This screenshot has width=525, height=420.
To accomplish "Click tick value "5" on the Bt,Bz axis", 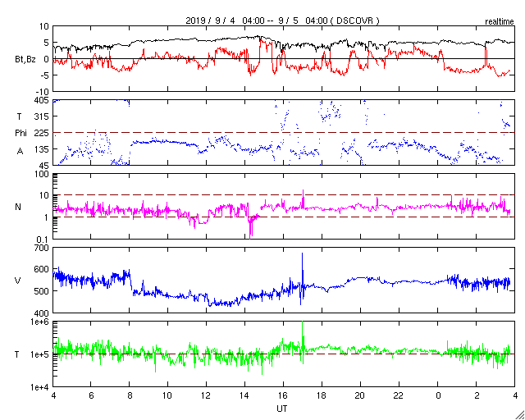I will tap(47, 43).
